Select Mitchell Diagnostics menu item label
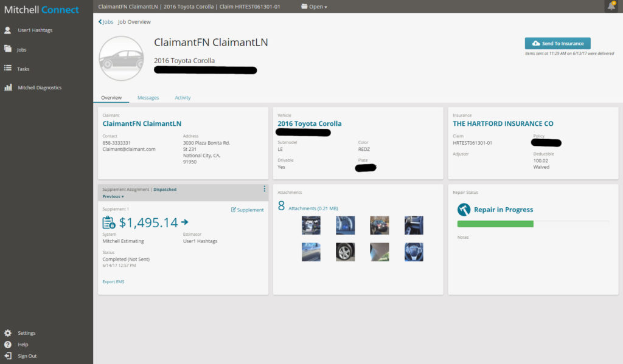 coord(40,88)
